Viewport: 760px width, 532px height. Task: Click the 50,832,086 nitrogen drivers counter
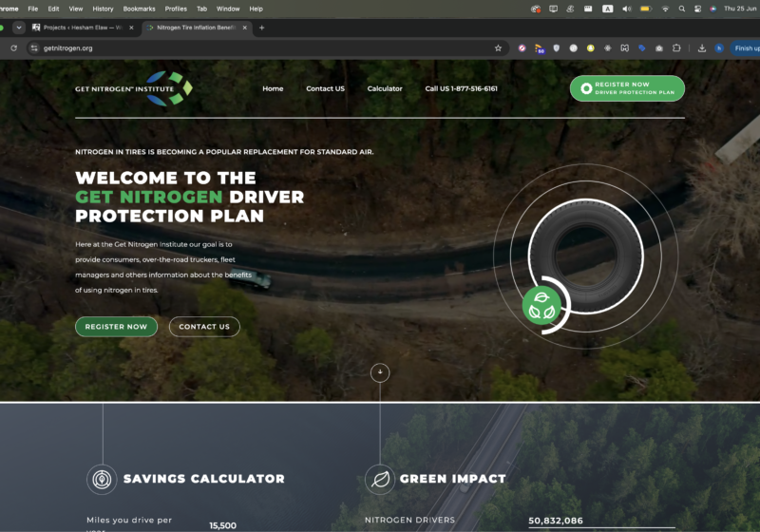pyautogui.click(x=556, y=521)
